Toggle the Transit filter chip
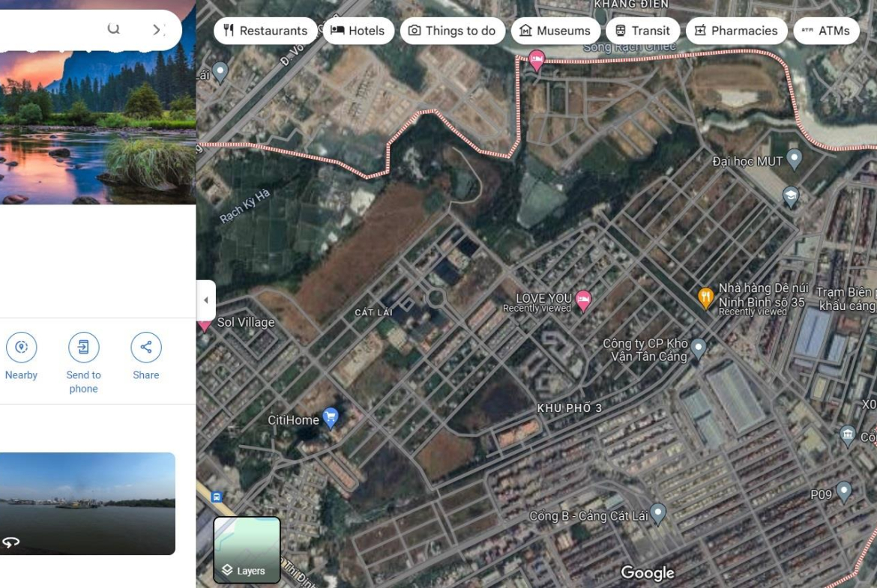This screenshot has width=877, height=588. [642, 31]
